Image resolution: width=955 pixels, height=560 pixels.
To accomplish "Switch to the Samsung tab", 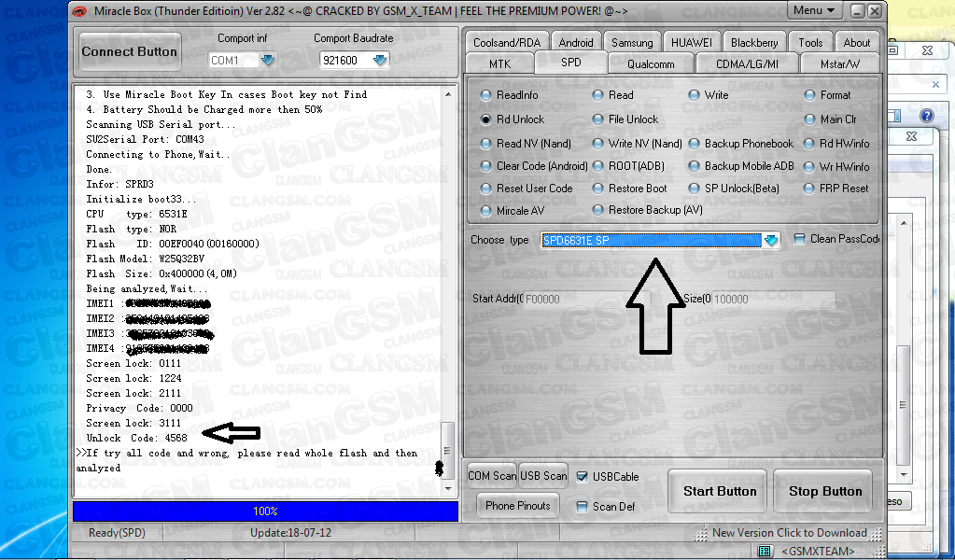I will 632,43.
